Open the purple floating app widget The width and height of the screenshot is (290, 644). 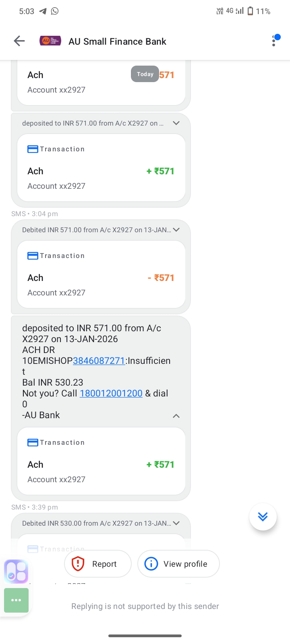point(16,571)
